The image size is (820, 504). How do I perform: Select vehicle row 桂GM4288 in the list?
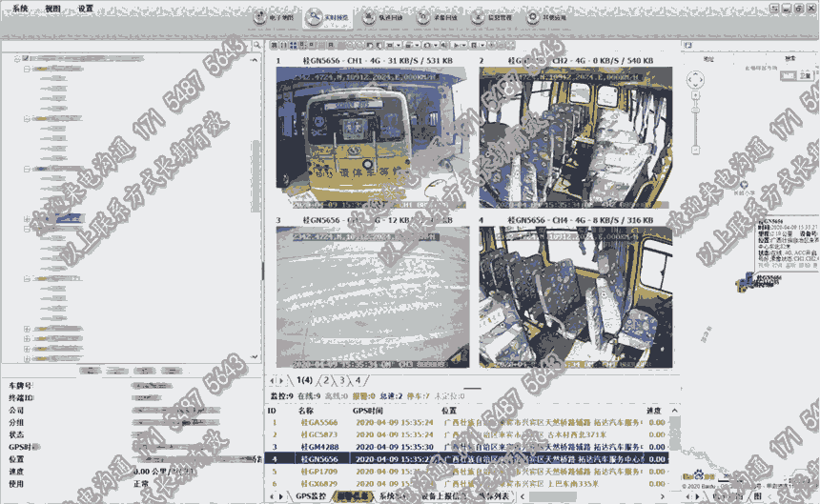(318, 446)
